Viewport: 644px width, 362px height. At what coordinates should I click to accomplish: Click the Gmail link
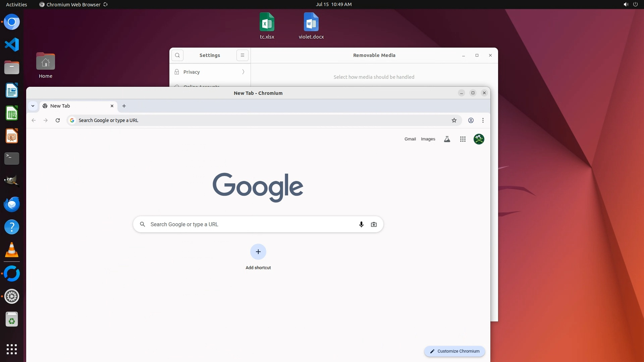pyautogui.click(x=410, y=139)
